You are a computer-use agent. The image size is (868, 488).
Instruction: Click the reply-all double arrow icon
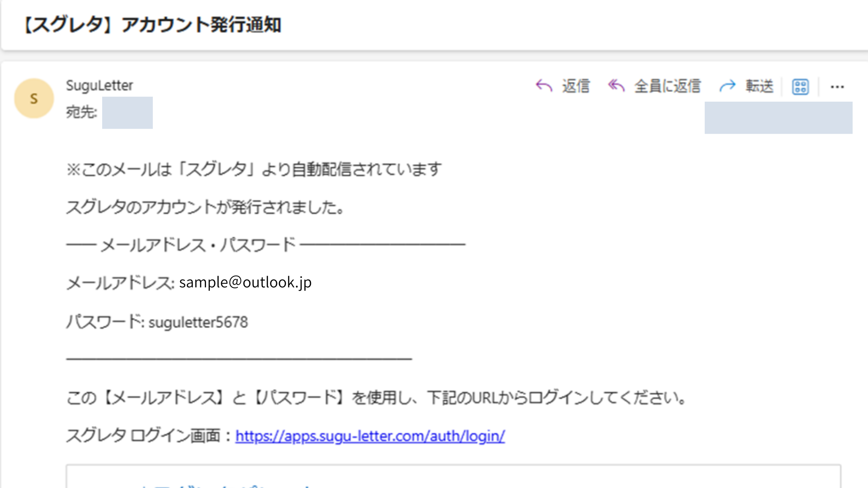(616, 85)
